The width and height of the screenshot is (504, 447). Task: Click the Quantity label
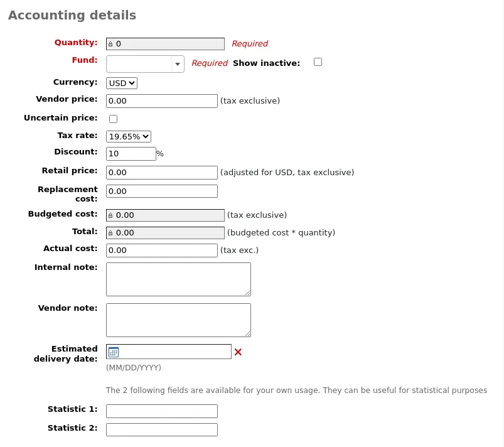pos(76,43)
